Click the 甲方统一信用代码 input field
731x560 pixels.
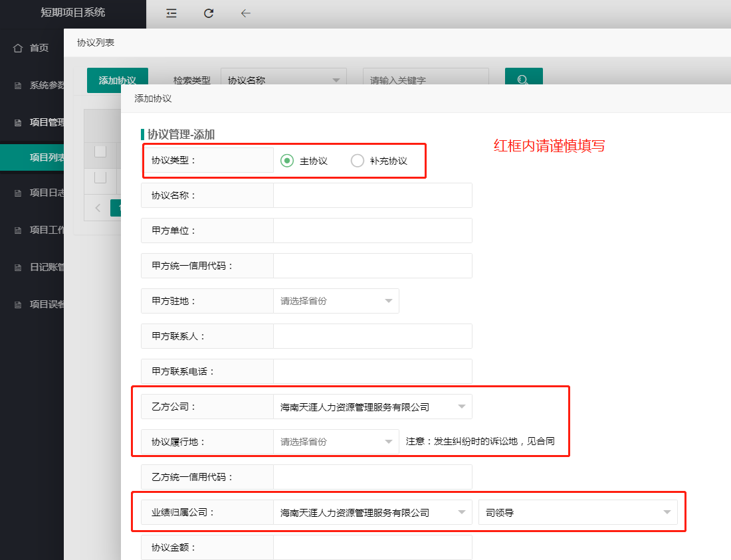373,266
